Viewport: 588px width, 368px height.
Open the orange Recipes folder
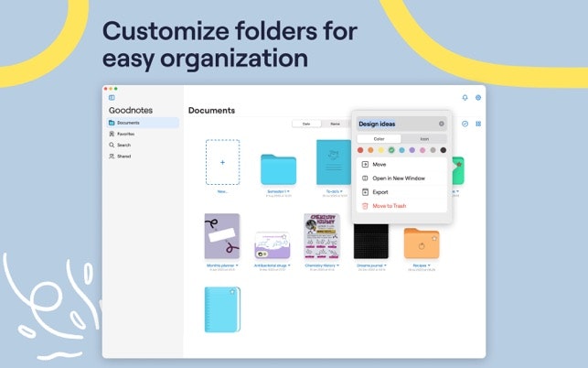[x=422, y=243]
